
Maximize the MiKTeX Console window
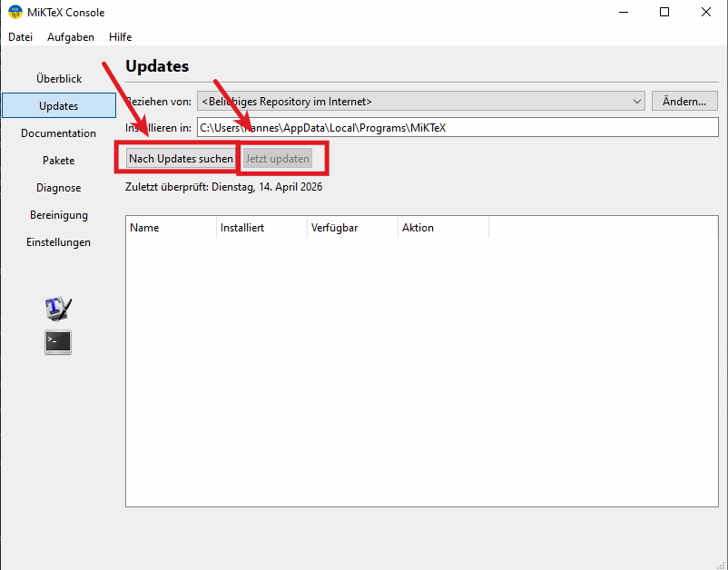click(664, 12)
